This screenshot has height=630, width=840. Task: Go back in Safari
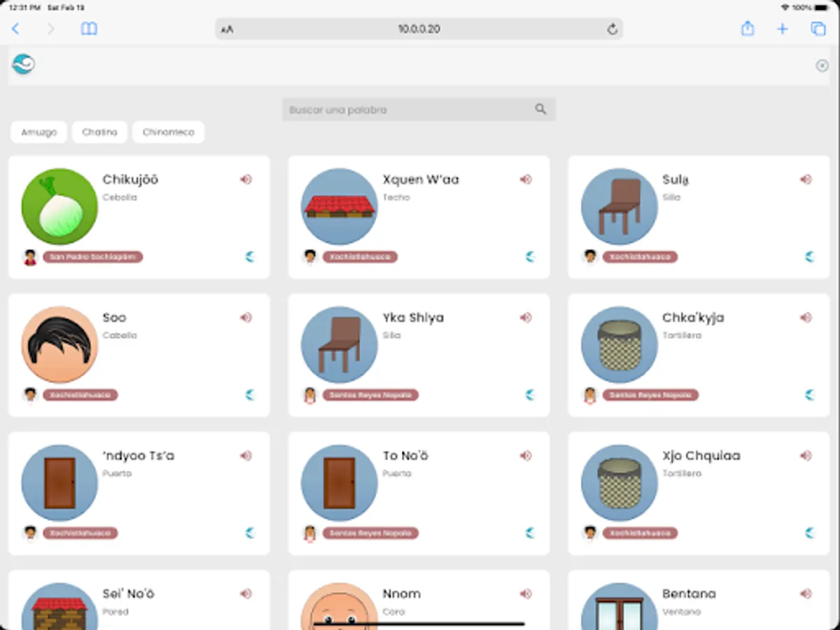15,29
